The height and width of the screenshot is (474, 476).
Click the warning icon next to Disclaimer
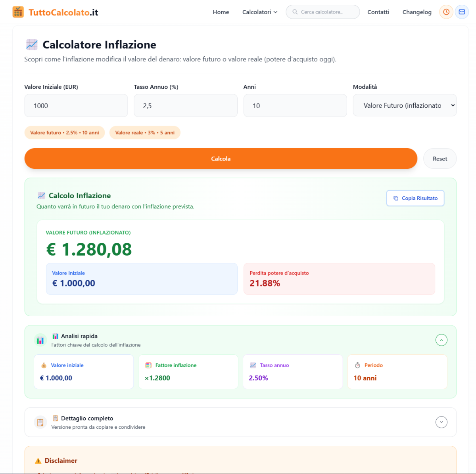point(38,461)
